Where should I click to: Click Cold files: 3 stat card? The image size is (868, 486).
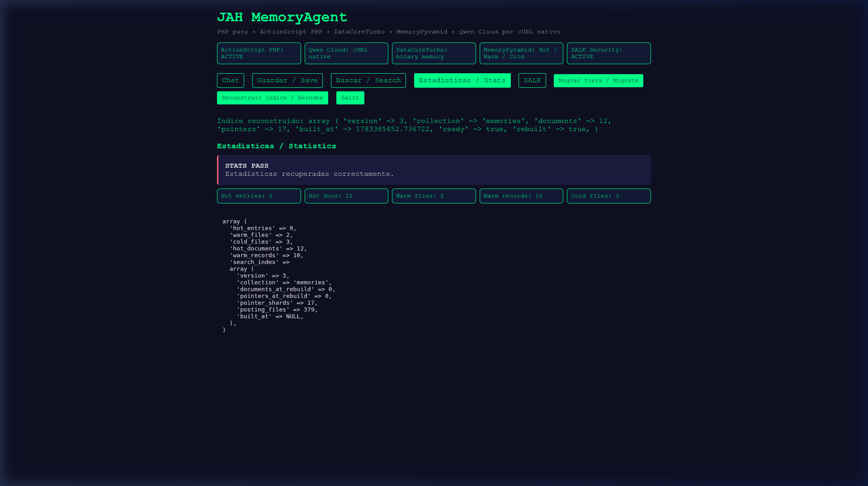point(609,196)
